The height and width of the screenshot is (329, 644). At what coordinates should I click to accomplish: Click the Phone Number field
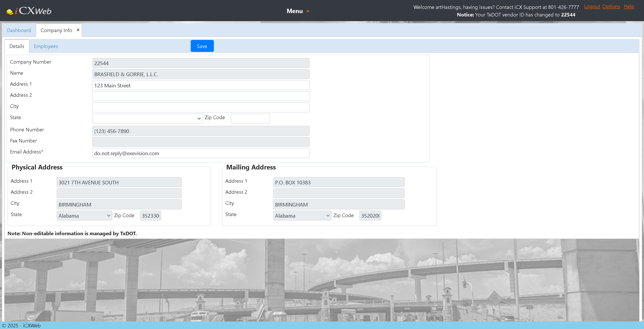tap(201, 131)
